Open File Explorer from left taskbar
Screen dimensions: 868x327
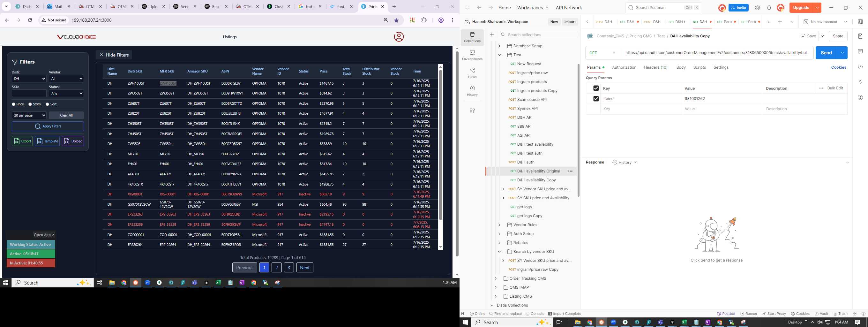112,283
